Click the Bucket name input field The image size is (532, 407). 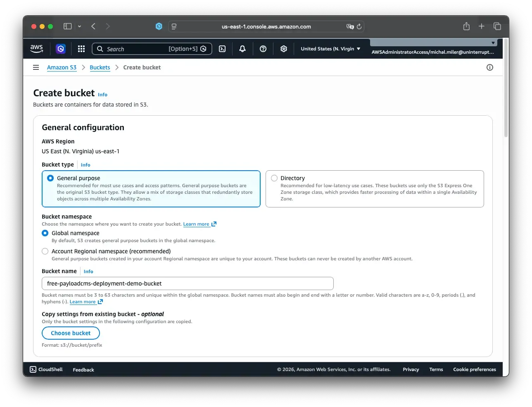pos(188,283)
